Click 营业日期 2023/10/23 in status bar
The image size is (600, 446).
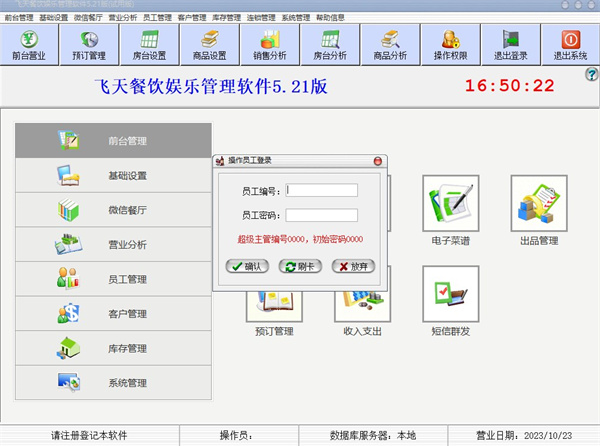click(524, 435)
